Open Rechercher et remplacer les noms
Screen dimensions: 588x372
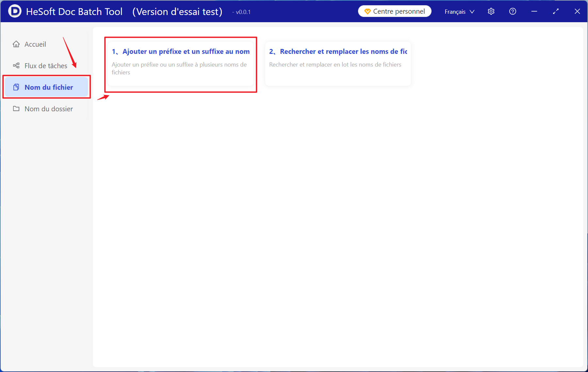(343, 52)
